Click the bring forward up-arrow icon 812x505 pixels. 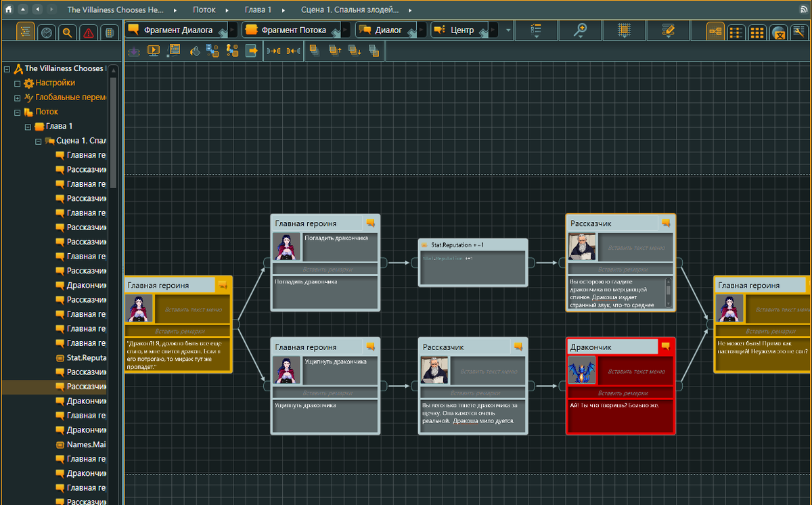point(334,50)
